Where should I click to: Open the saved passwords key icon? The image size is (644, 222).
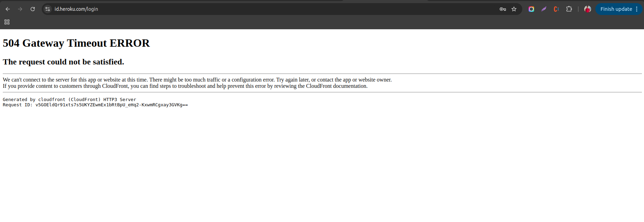[x=502, y=9]
